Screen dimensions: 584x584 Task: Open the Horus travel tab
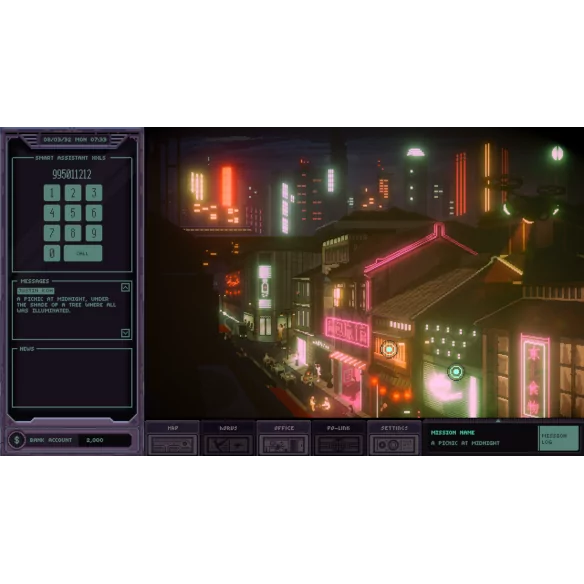(228, 438)
